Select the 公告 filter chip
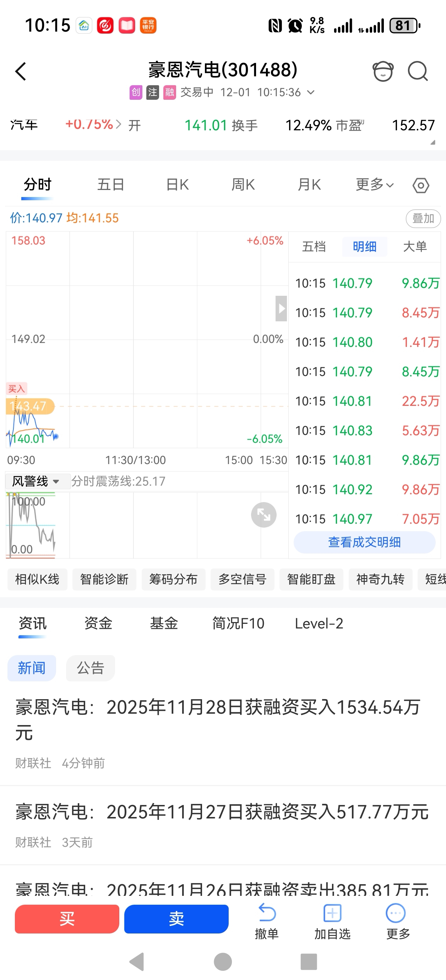 point(91,668)
